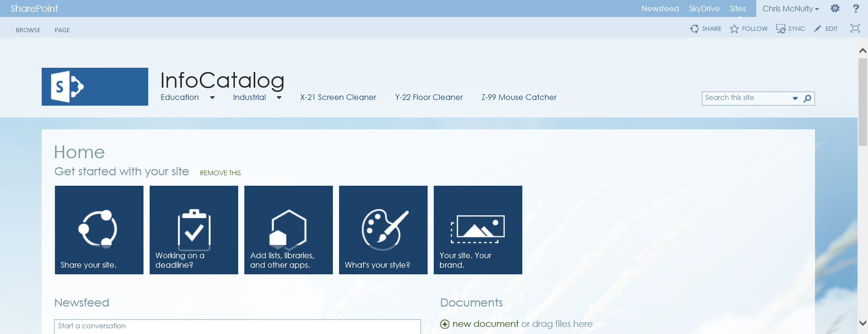Click the Share icon in the ribbon
Image resolution: width=868 pixels, height=334 pixels.
pos(694,29)
